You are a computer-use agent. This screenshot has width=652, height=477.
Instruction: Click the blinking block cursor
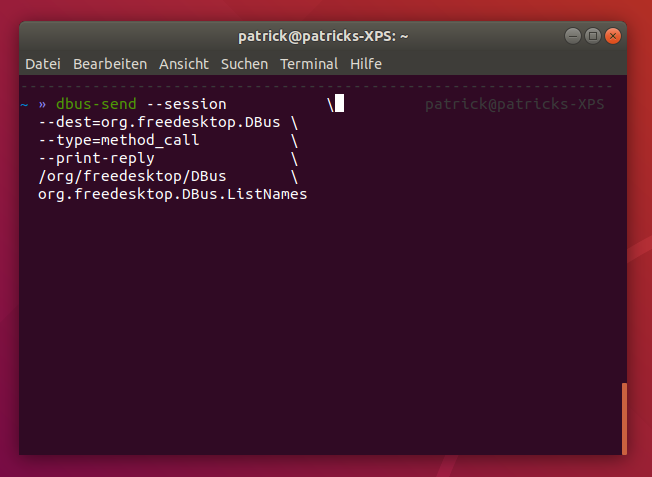[x=339, y=103]
